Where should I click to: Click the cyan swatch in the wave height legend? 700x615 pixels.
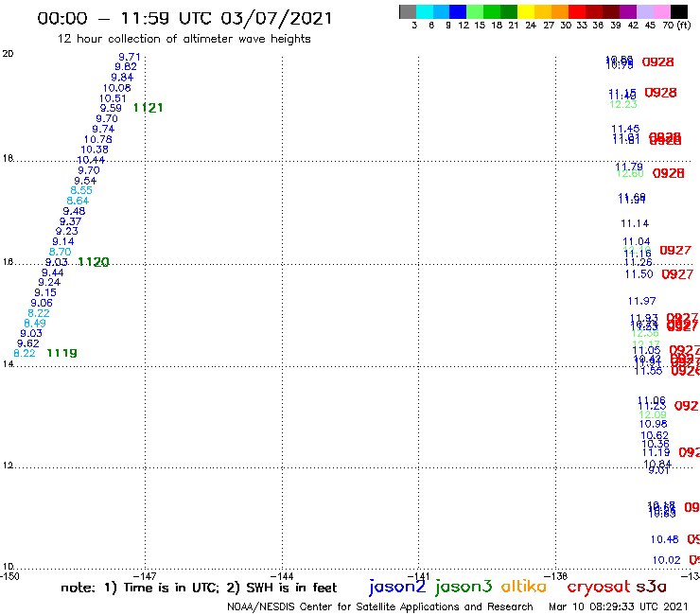click(x=425, y=11)
